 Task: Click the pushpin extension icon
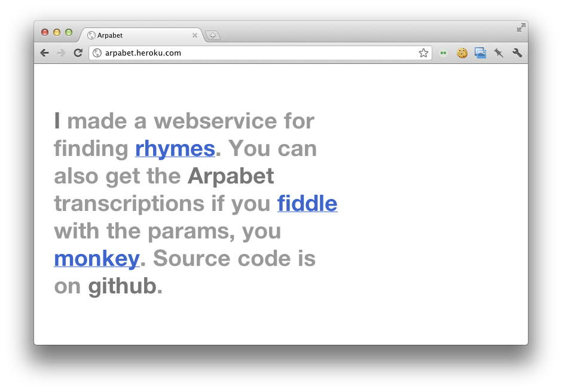pyautogui.click(x=499, y=53)
